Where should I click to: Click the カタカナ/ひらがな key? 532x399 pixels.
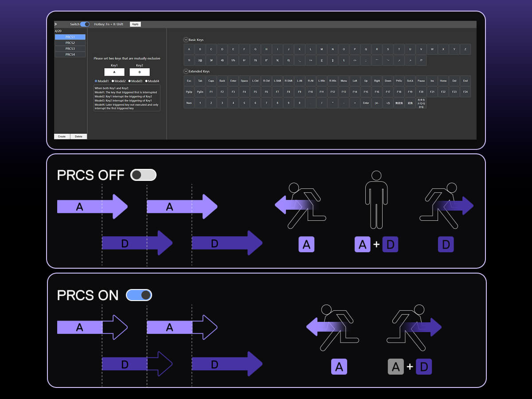[420, 102]
